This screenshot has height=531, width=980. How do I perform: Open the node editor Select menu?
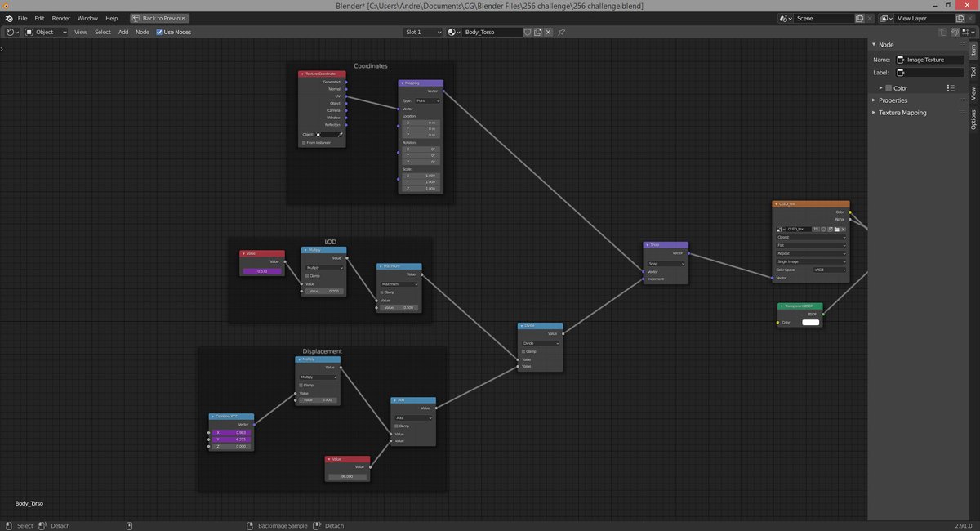[103, 32]
